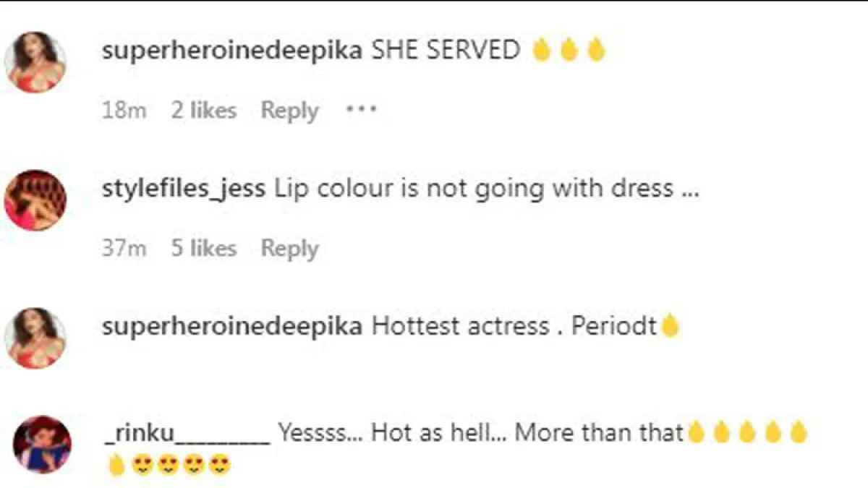Click superheroinedeepika avatar beside Hottest actress comment
Viewport: 868px width, 488px height.
coord(35,338)
